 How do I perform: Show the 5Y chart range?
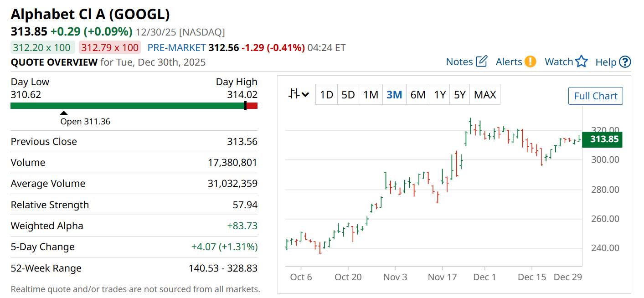(x=460, y=95)
